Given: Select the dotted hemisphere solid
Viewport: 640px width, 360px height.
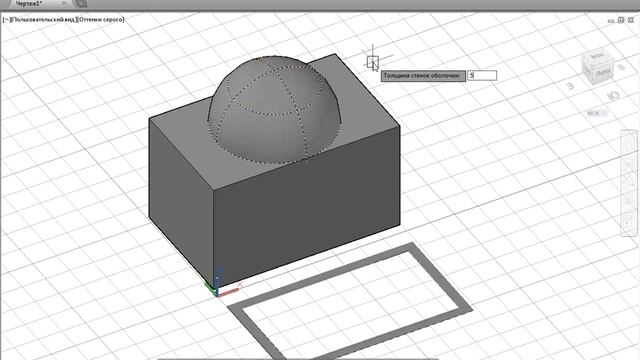Looking at the screenshot, I should coord(273,110).
